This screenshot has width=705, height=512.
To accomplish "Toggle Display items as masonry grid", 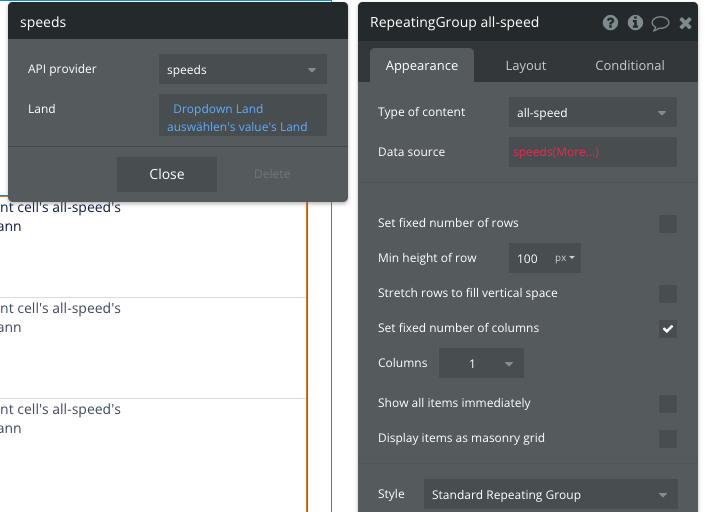I will tap(668, 439).
